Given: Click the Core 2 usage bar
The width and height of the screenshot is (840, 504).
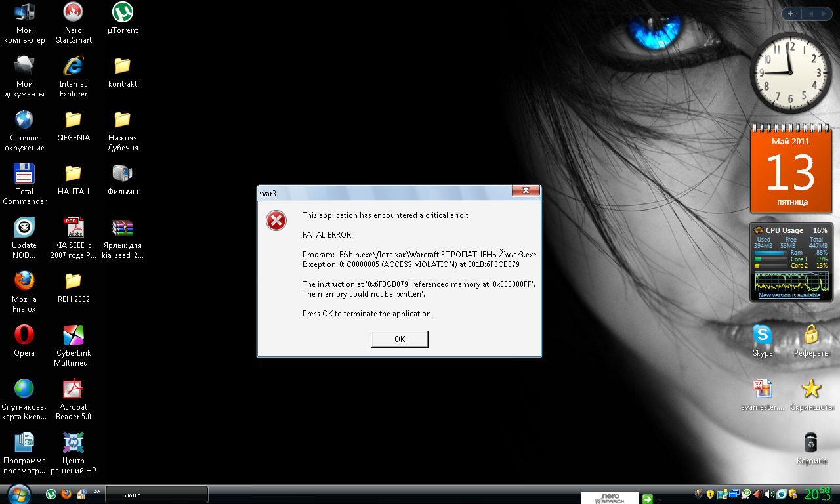Looking at the screenshot, I should (770, 266).
